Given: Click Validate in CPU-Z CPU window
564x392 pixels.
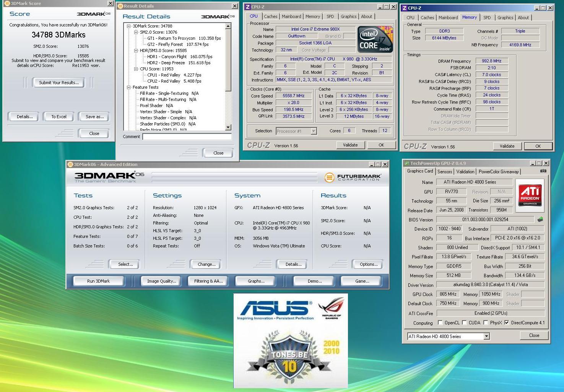Looking at the screenshot, I should click(350, 145).
